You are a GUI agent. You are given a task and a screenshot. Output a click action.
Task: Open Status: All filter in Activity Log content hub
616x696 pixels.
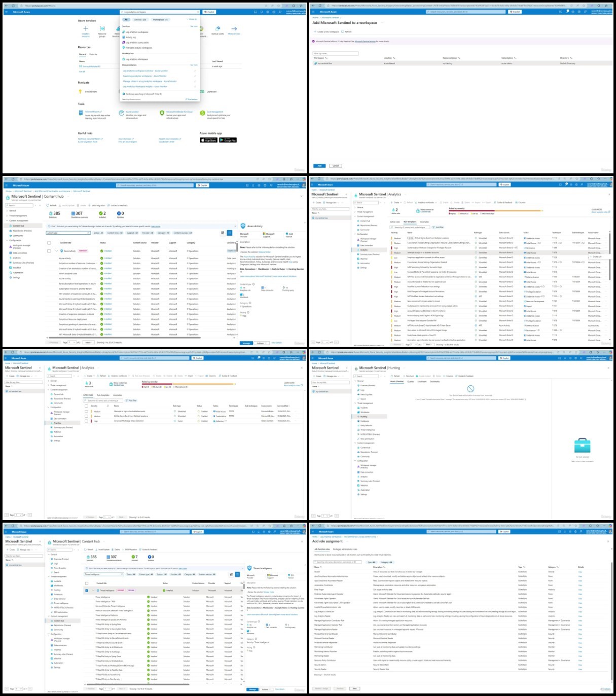coord(98,233)
